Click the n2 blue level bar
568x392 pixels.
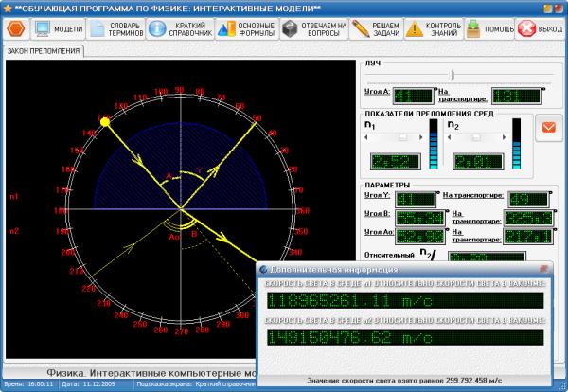click(516, 144)
